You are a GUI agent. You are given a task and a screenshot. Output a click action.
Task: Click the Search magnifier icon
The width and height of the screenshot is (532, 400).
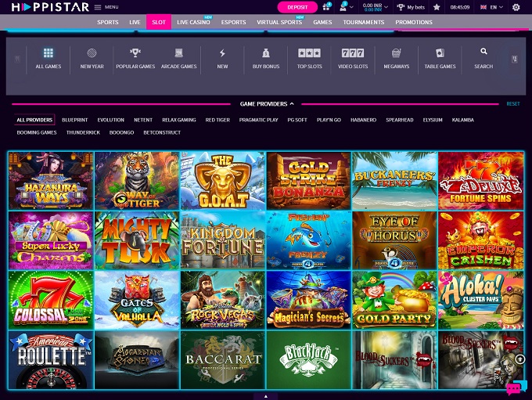483,58
